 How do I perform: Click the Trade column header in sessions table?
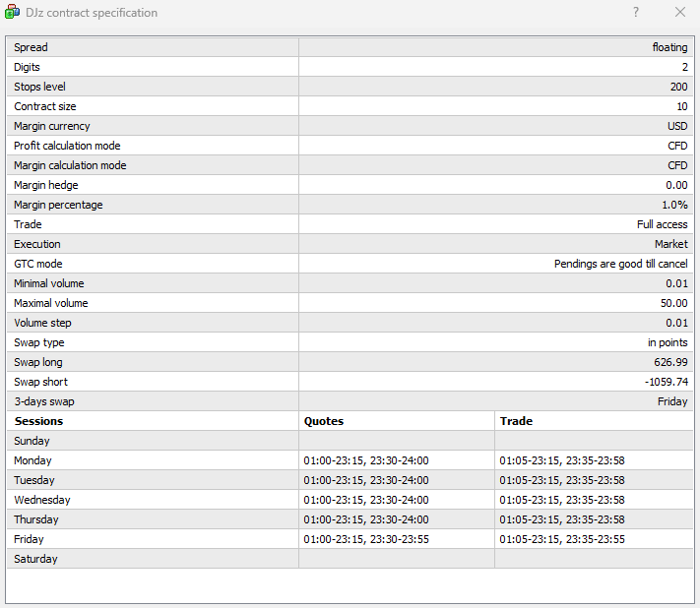pyautogui.click(x=516, y=421)
